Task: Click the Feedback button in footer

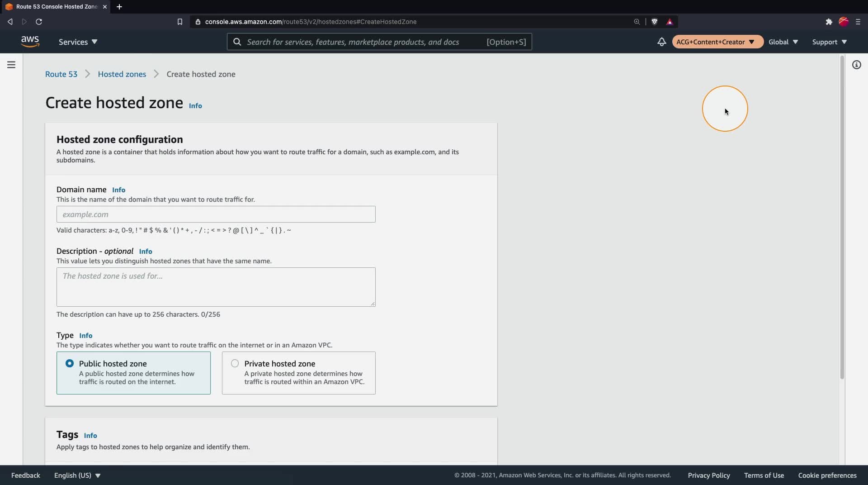Action: (x=26, y=475)
